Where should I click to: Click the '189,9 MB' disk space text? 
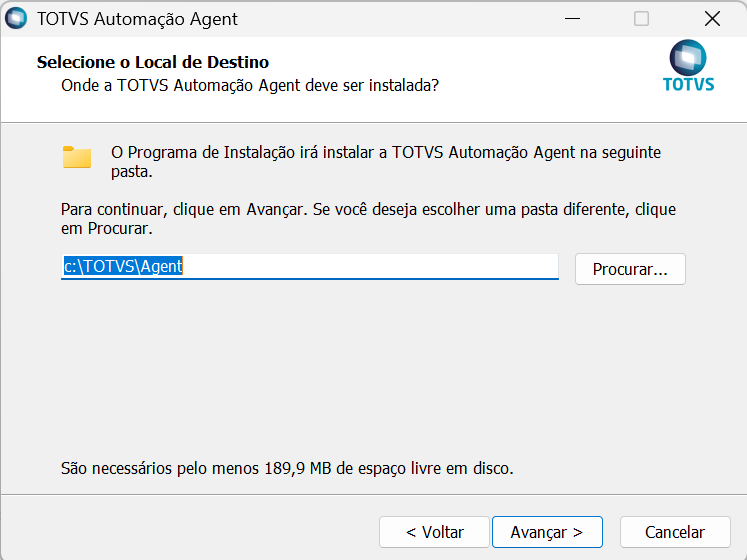pyautogui.click(x=297, y=468)
